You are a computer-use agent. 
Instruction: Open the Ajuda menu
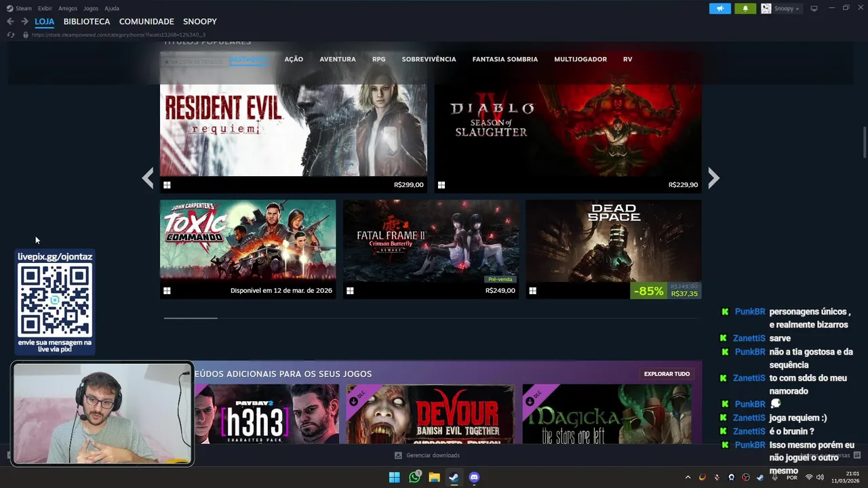pos(112,8)
